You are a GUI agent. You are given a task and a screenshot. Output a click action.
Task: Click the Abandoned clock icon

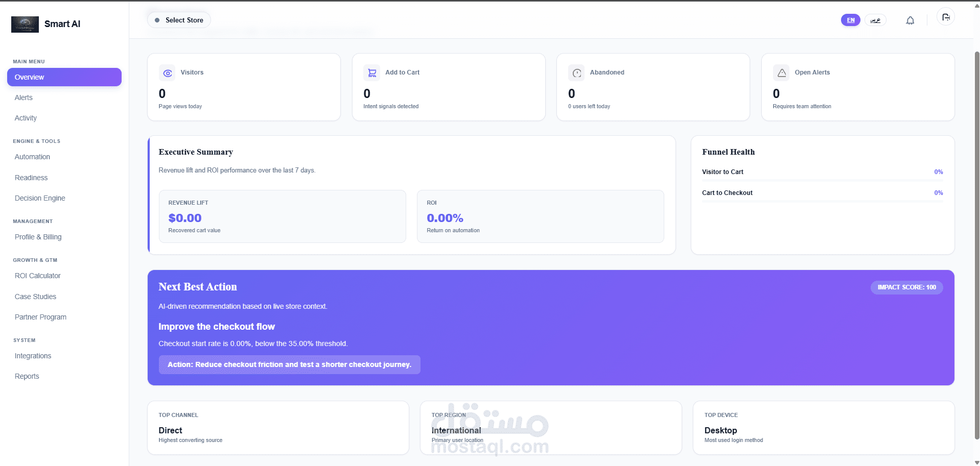[x=577, y=73]
